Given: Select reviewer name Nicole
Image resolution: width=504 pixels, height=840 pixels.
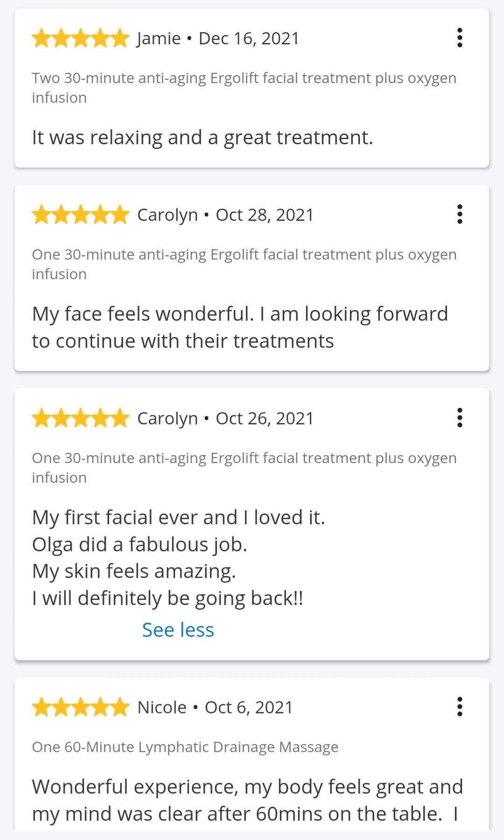Looking at the screenshot, I should [x=162, y=707].
